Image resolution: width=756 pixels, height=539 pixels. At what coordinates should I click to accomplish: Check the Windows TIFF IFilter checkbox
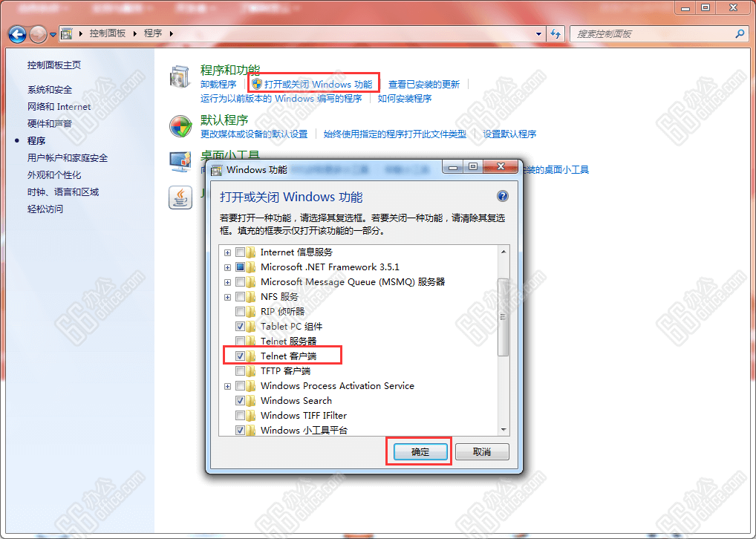pyautogui.click(x=240, y=416)
